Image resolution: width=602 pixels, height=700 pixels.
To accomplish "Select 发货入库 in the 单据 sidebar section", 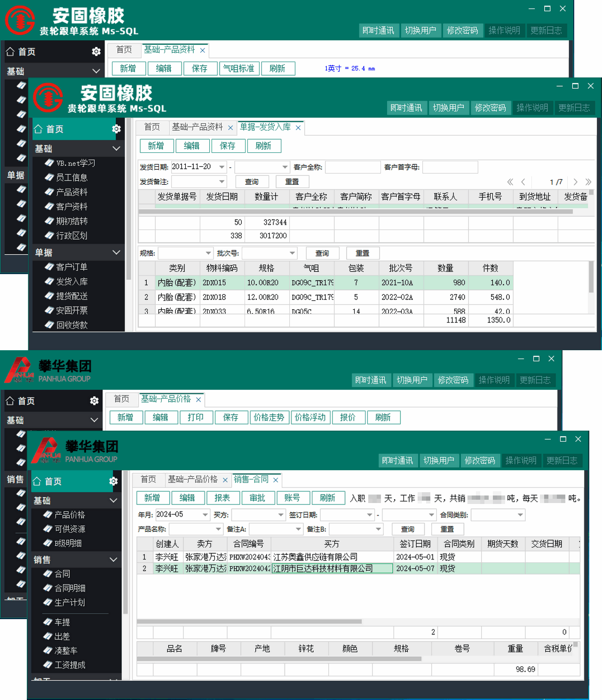I will pyautogui.click(x=71, y=281).
